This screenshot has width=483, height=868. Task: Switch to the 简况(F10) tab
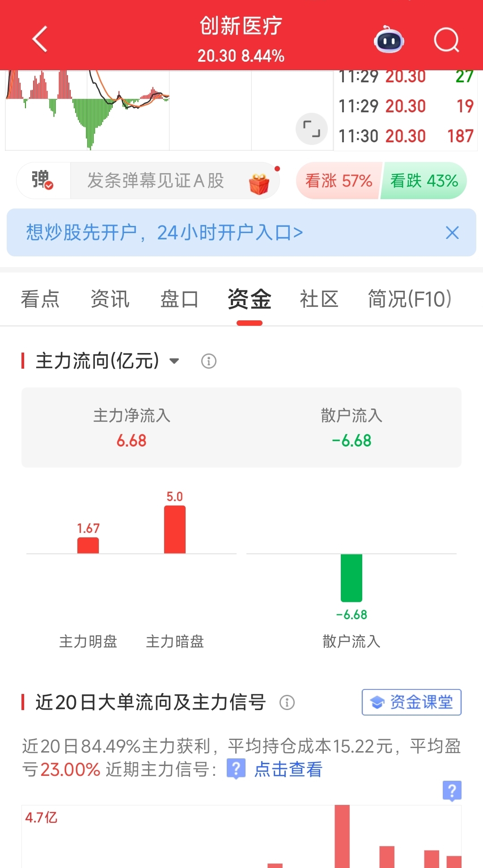[409, 299]
